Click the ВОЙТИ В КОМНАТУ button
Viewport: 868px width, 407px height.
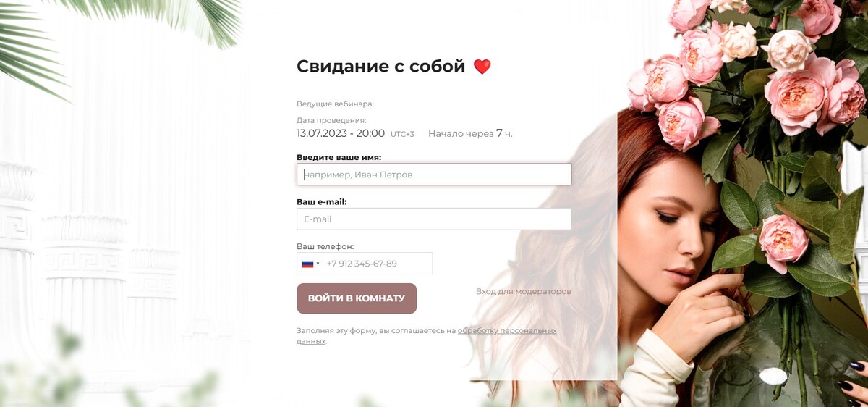pos(357,298)
